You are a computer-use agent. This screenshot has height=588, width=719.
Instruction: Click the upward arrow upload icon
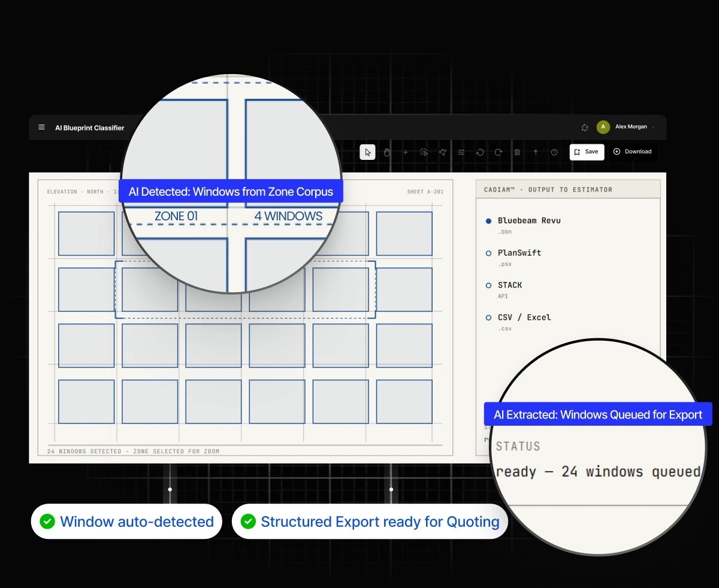[x=536, y=152]
